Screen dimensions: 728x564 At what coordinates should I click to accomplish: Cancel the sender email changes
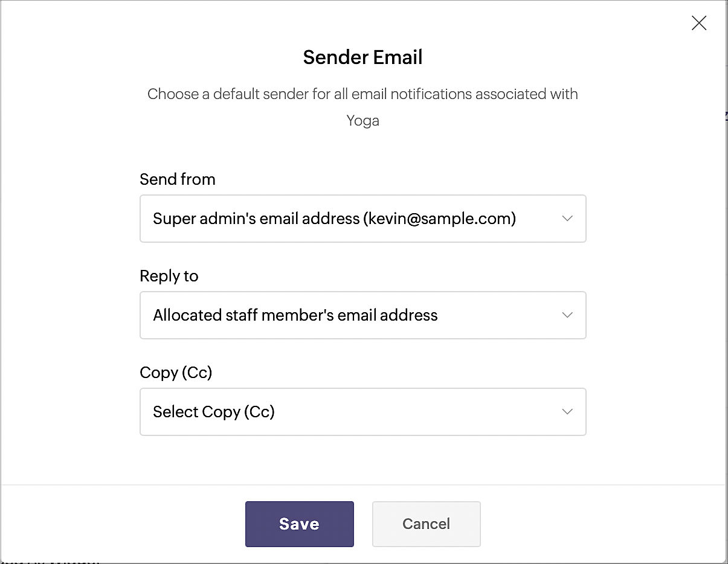click(x=427, y=524)
